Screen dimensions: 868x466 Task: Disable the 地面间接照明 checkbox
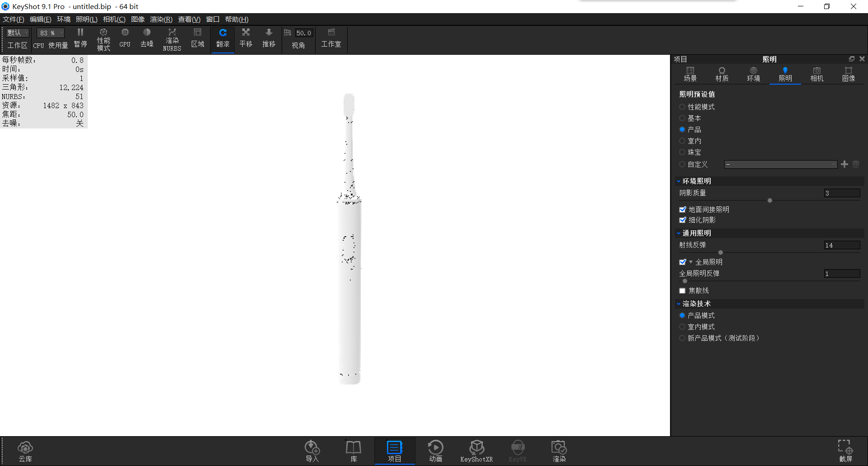[683, 209]
